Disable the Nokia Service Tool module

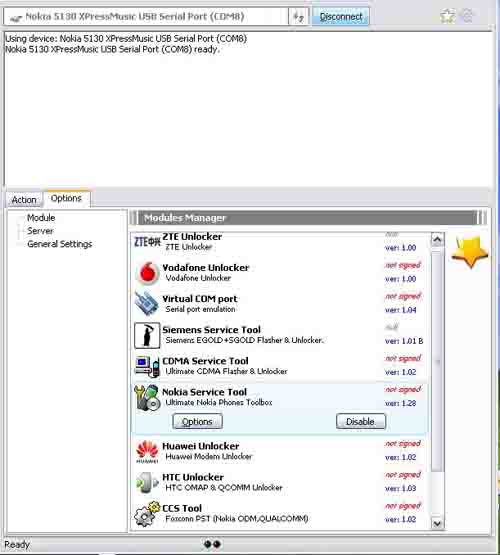pos(361,422)
